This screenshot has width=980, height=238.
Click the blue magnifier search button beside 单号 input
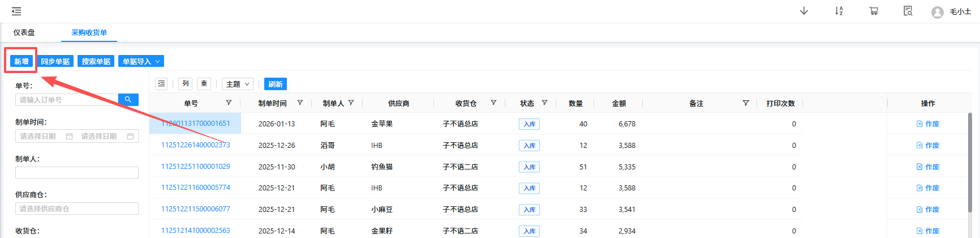128,100
